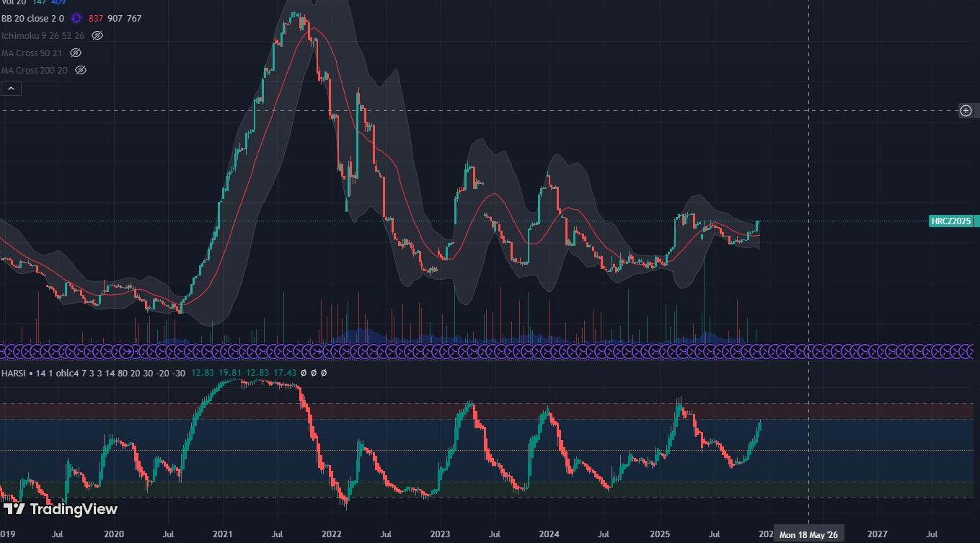
Task: Click the Mon 18 May '26 date label
Action: pyautogui.click(x=808, y=534)
